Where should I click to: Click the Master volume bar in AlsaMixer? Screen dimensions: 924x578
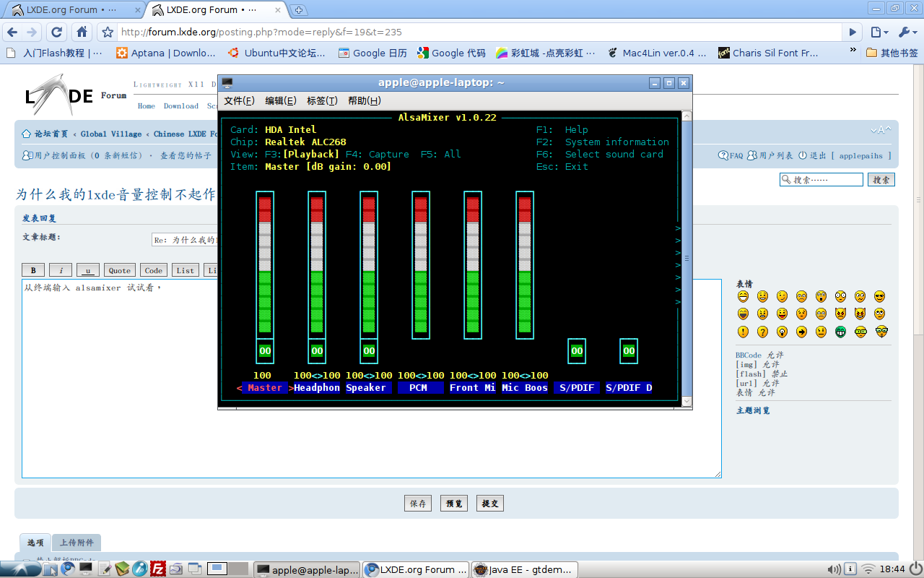(265, 265)
